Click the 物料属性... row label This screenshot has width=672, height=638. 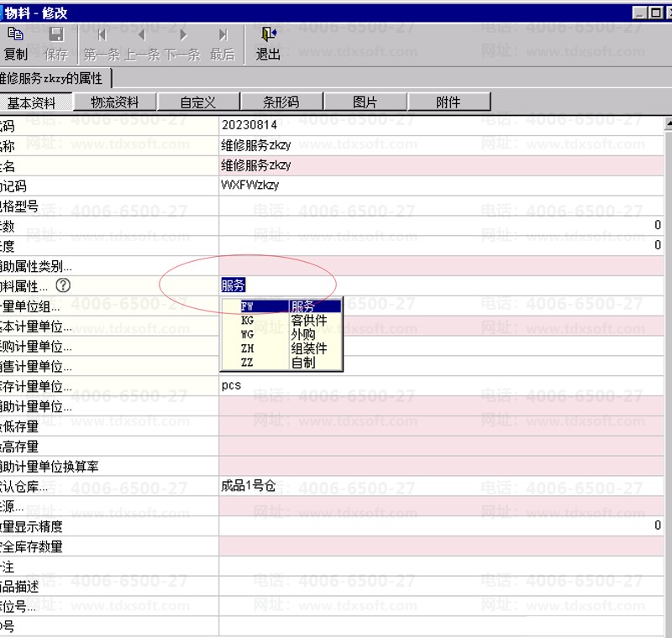pos(24,286)
